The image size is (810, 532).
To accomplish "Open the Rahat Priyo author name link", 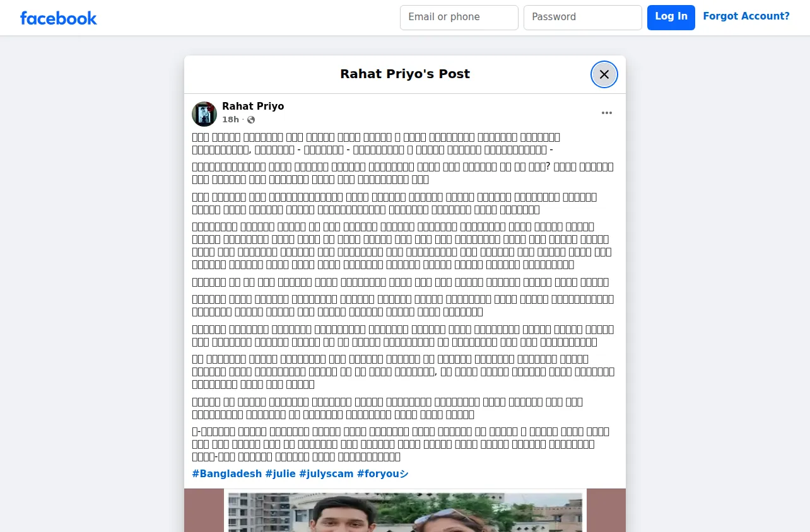I will (253, 106).
